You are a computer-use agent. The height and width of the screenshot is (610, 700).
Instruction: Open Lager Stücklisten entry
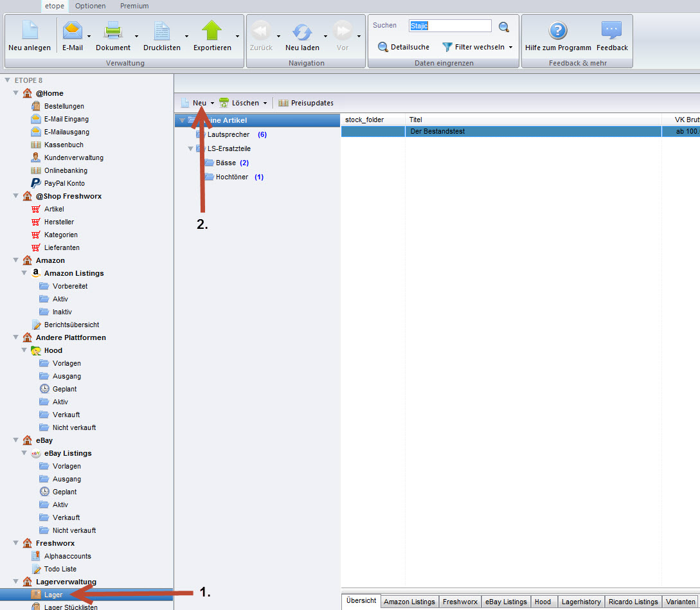[x=71, y=607]
